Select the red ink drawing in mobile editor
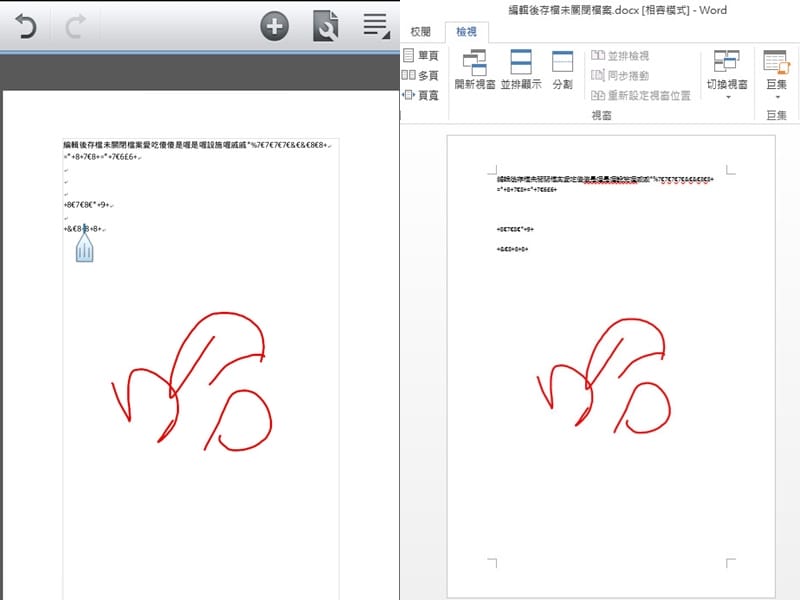This screenshot has height=600, width=800. tap(192, 382)
